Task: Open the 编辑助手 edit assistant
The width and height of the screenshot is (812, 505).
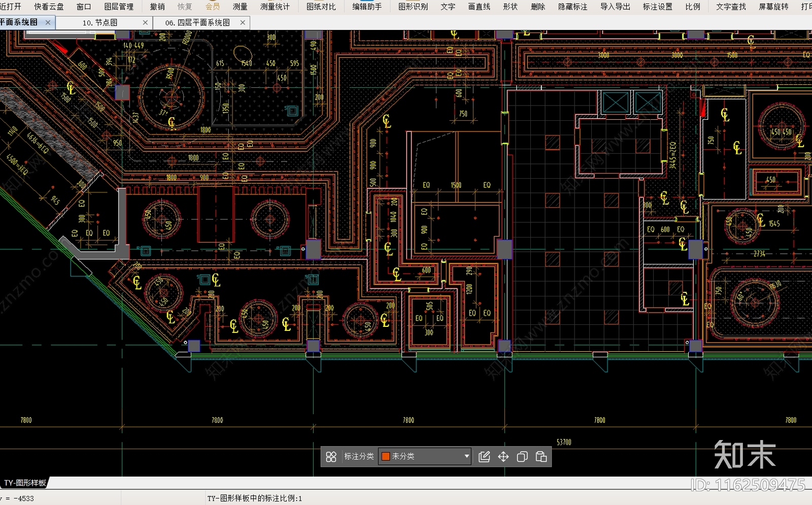Action: pos(367,7)
